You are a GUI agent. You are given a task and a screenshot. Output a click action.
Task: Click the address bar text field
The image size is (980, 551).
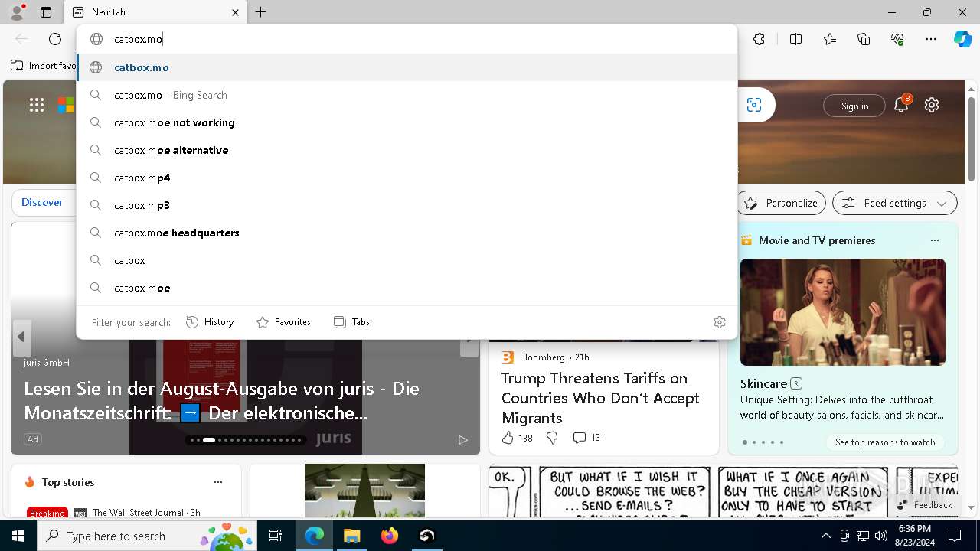point(406,39)
